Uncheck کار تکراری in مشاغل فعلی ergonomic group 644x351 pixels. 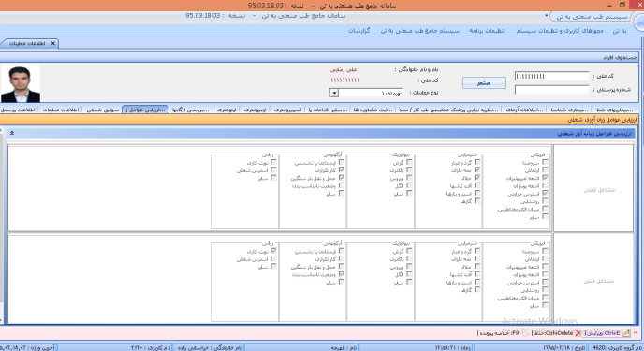pyautogui.click(x=342, y=170)
